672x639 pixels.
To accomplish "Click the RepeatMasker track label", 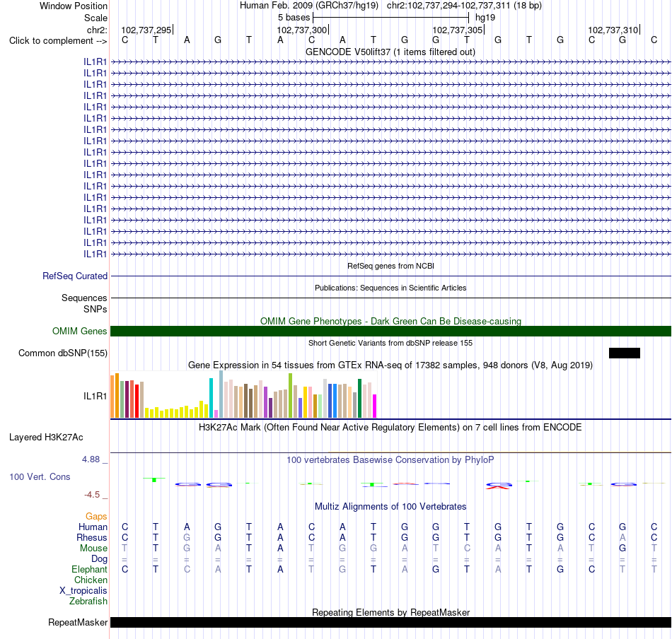I will (x=78, y=622).
